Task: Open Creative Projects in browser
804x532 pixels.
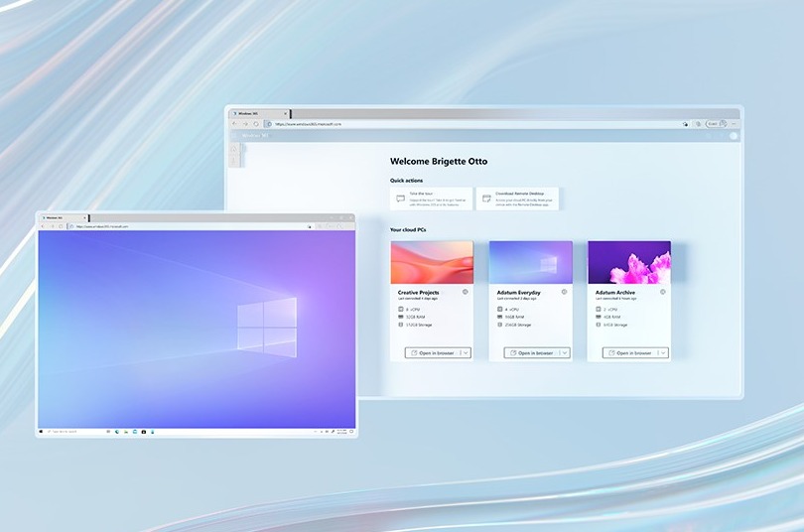Action: click(x=432, y=353)
